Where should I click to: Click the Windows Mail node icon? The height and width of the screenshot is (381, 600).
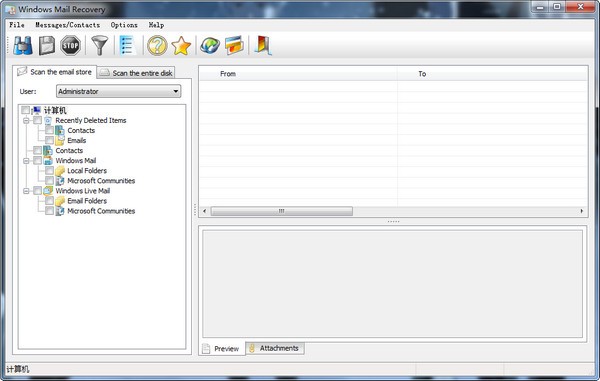[x=48, y=161]
